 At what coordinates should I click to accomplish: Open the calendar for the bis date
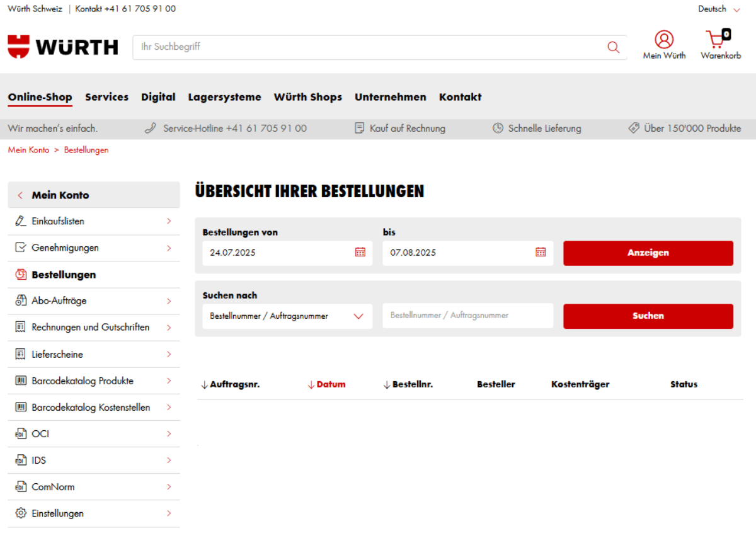click(541, 252)
